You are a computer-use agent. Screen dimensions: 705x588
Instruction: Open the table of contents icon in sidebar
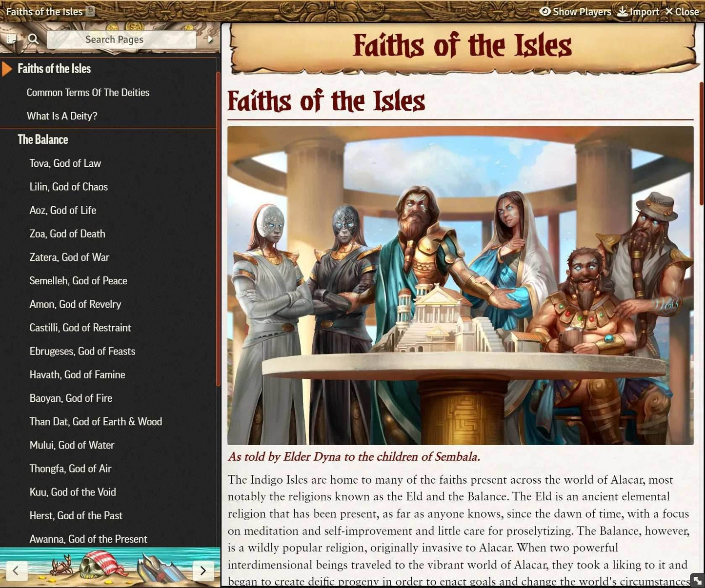point(11,39)
